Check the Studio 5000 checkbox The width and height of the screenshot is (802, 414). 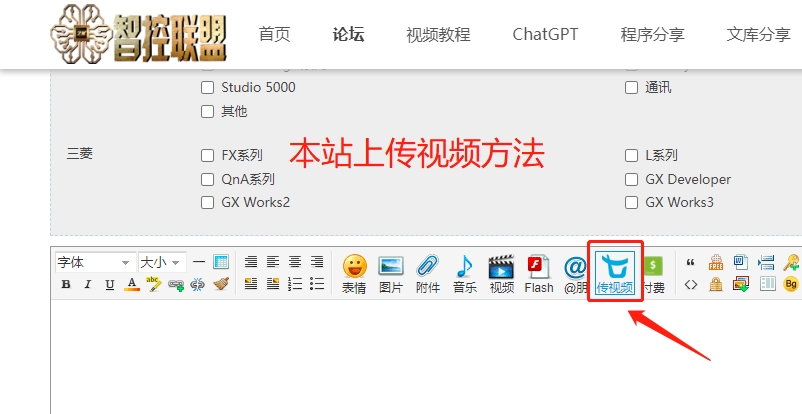(207, 88)
